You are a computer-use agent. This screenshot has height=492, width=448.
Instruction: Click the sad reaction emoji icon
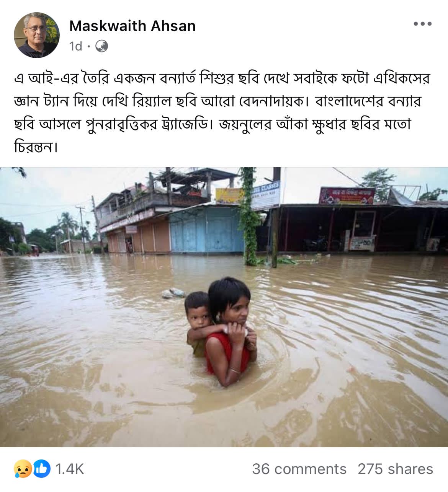[22, 469]
